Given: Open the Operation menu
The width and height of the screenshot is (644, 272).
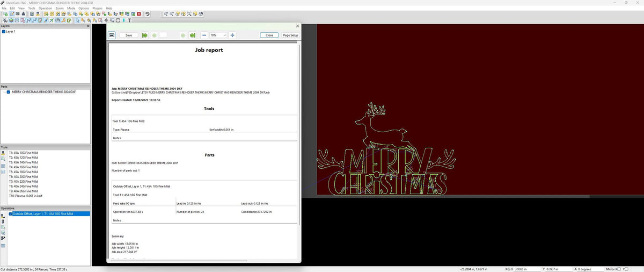Looking at the screenshot, I should click(46, 9).
